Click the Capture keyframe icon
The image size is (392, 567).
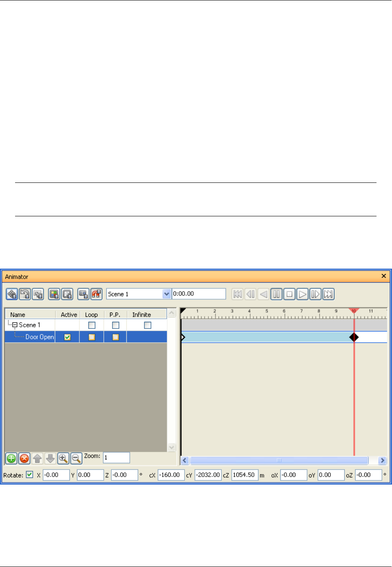point(84,294)
